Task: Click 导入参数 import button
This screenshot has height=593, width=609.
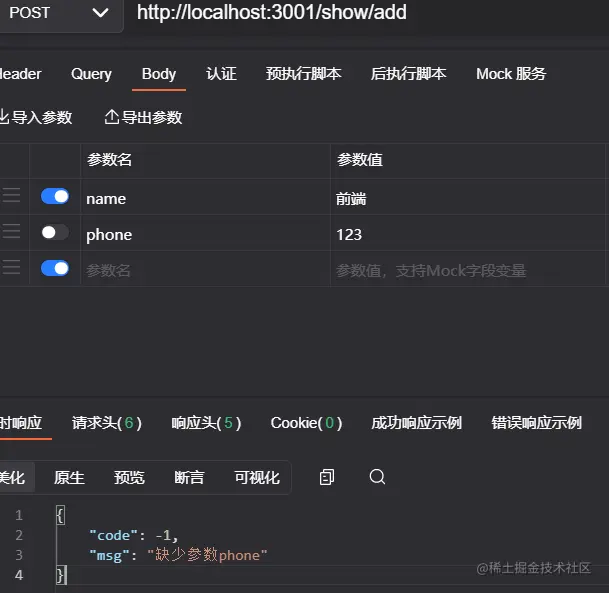Action: click(36, 117)
